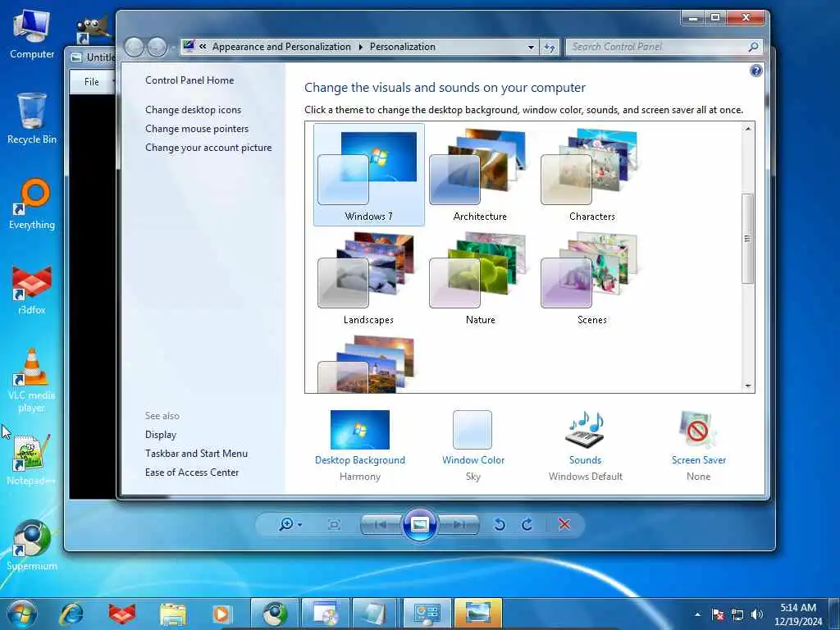Open the Action Center flag icon
The width and height of the screenshot is (840, 630).
(718, 614)
